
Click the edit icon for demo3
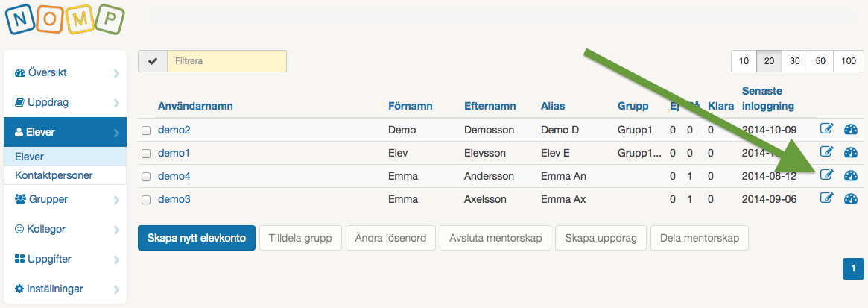826,198
